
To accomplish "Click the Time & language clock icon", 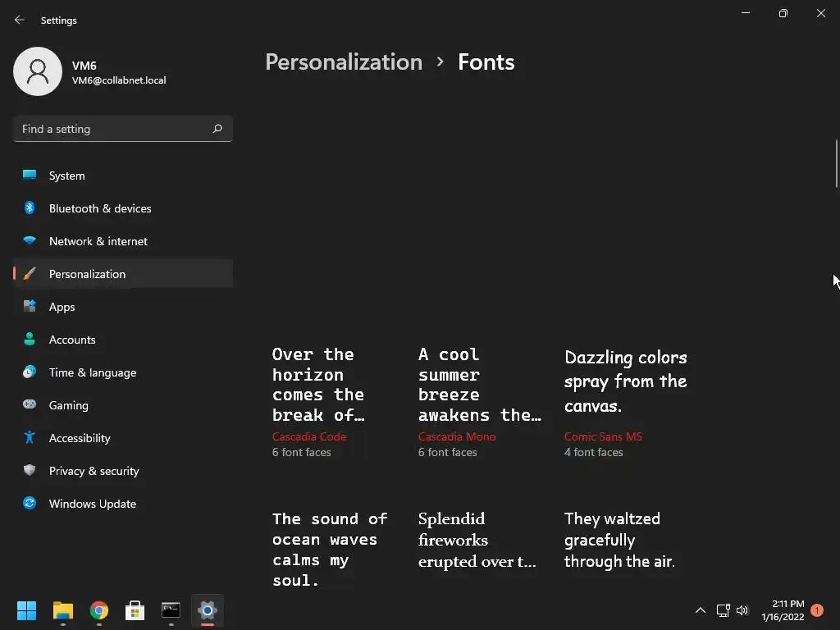I will [x=30, y=372].
